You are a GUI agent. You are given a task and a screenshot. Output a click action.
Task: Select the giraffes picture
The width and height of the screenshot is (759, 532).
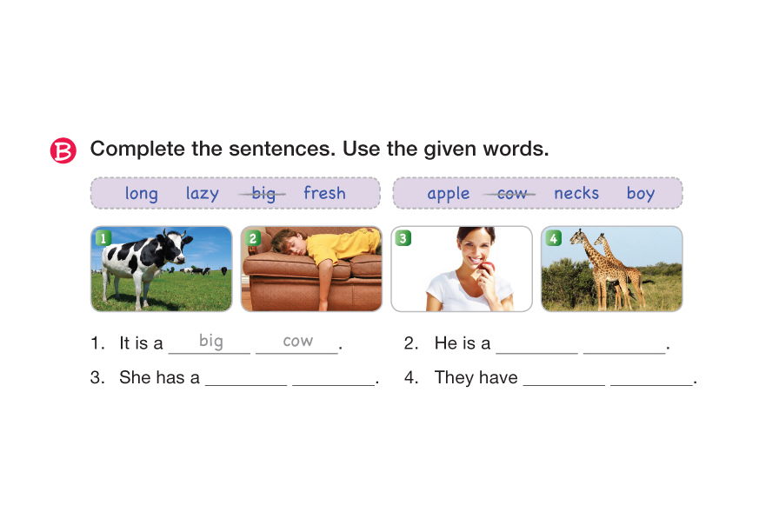611,269
